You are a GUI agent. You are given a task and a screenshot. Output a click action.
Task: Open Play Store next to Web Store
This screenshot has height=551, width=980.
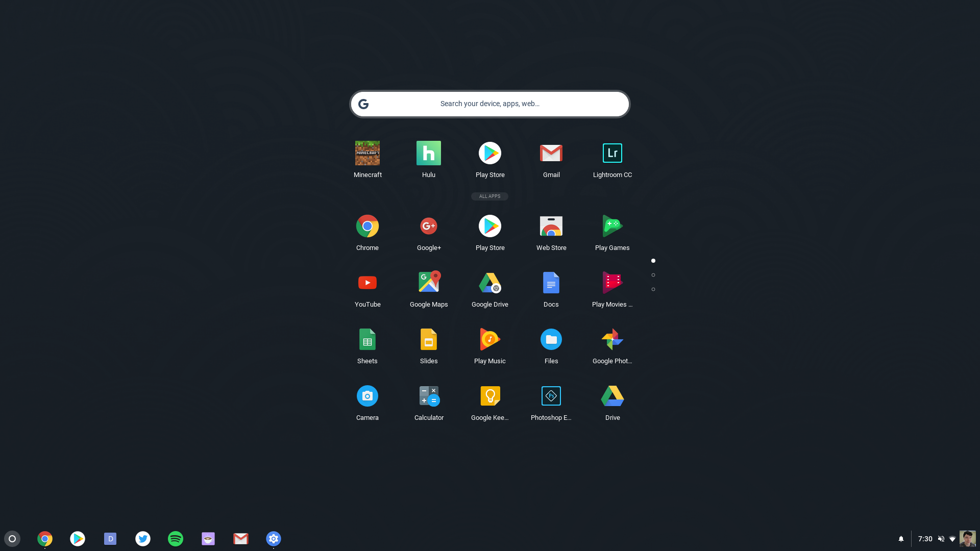pyautogui.click(x=490, y=226)
